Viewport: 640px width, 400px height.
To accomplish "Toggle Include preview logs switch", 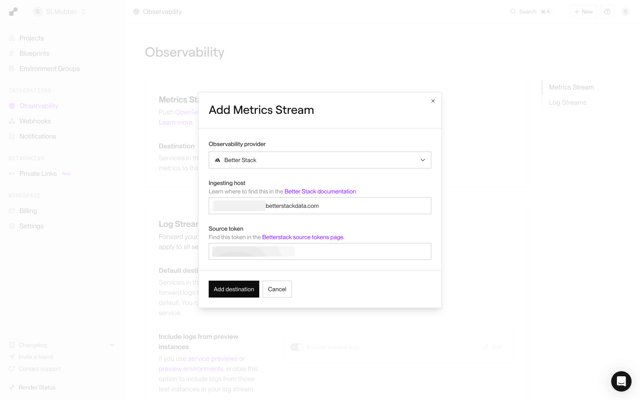I will point(297,347).
